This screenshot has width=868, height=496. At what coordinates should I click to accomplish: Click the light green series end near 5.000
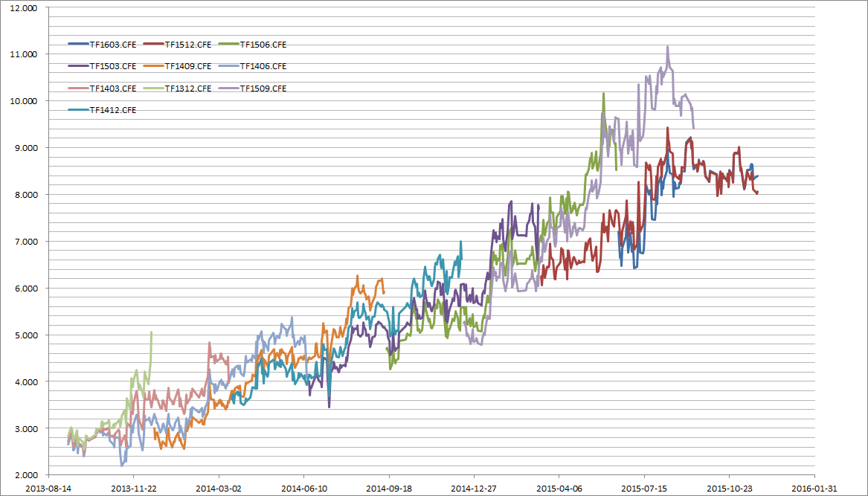click(x=151, y=333)
